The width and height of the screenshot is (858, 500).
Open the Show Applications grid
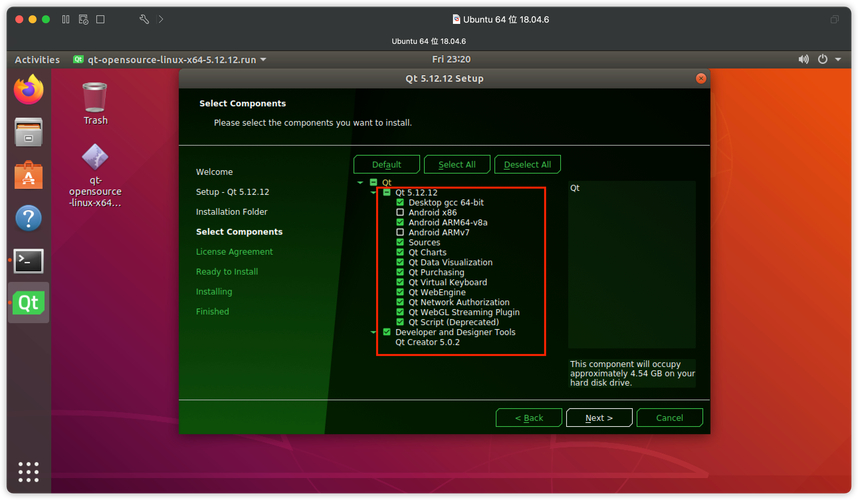(x=29, y=471)
